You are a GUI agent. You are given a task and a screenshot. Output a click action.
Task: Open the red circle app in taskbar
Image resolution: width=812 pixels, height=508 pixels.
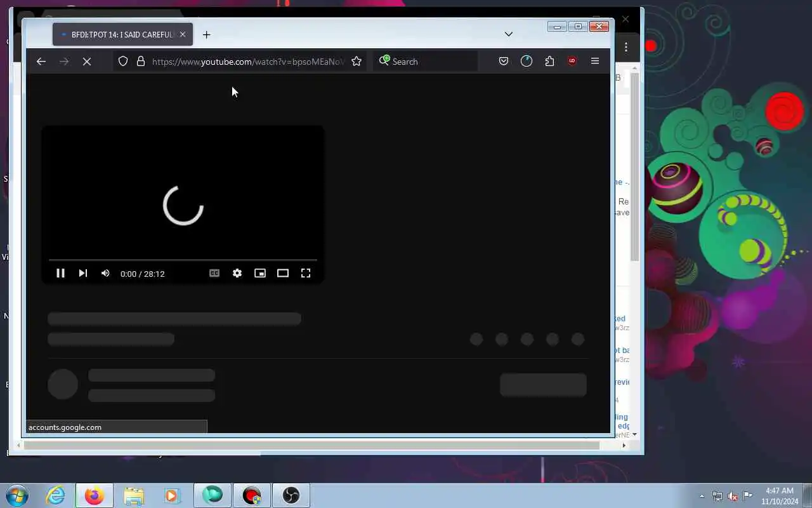coord(252,495)
